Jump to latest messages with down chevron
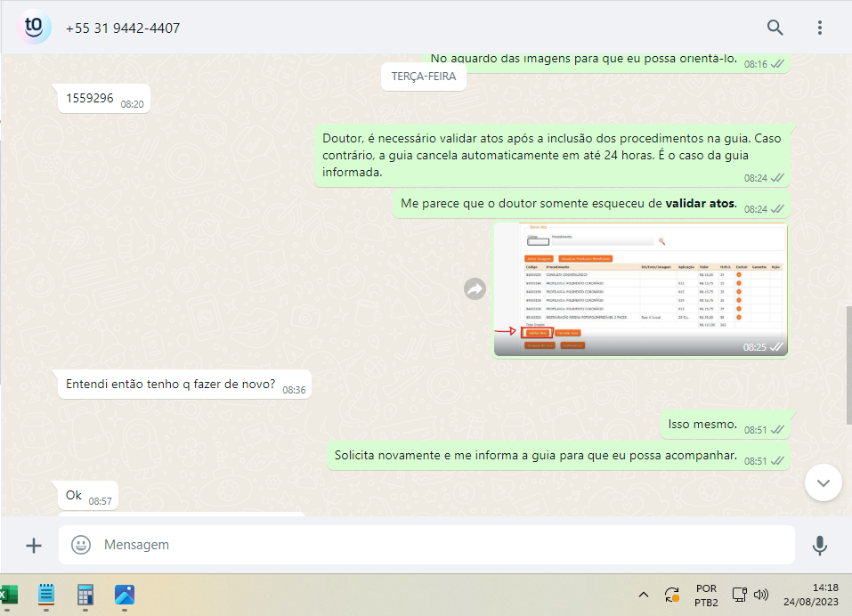852x616 pixels. 824,482
